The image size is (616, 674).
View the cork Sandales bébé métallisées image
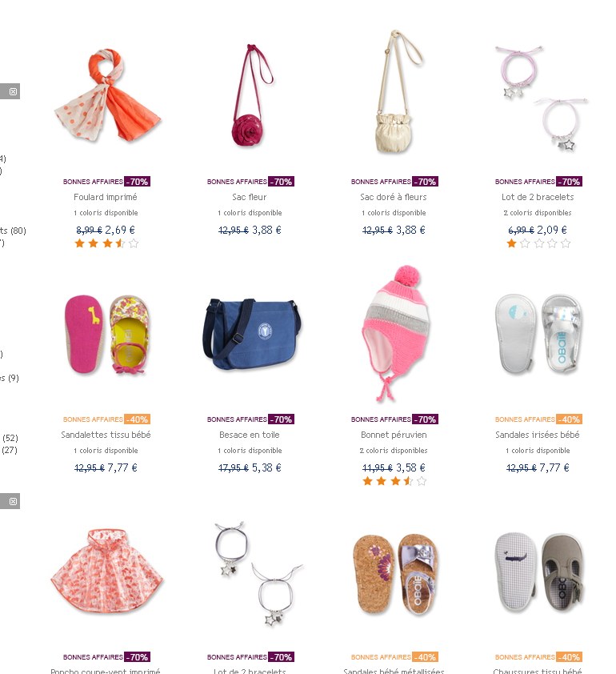tap(396, 574)
